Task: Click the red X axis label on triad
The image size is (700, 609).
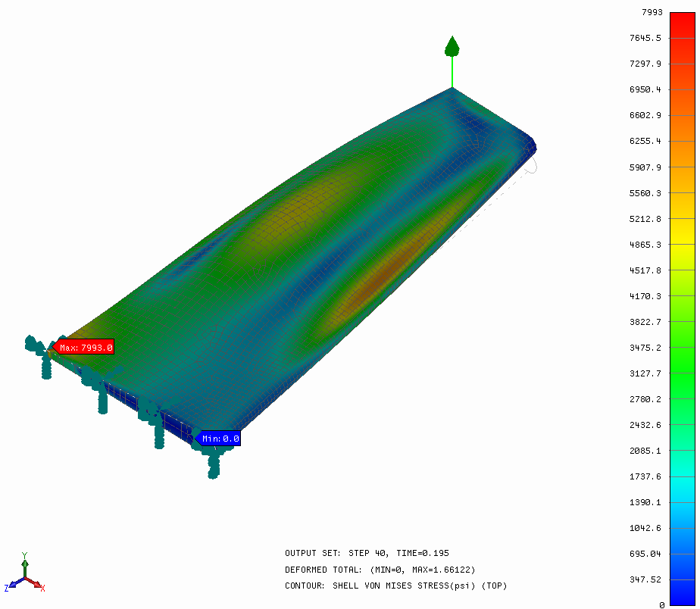Action: click(43, 589)
